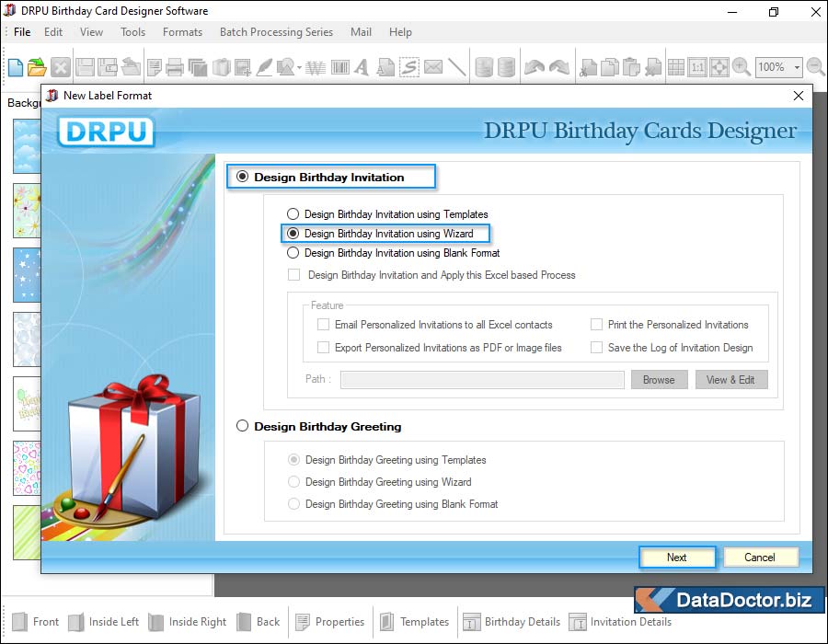
Task: Select Design Birthday Invitation radio button
Action: coord(242,177)
